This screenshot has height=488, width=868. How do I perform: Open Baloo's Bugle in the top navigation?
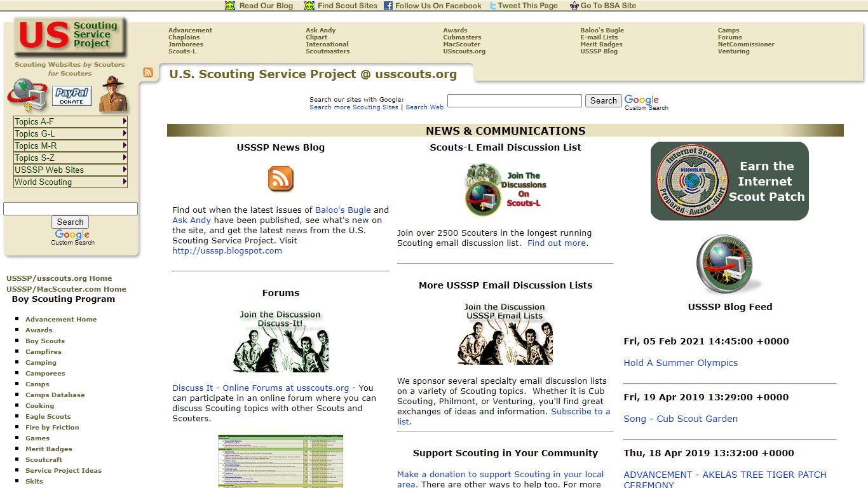(x=602, y=30)
